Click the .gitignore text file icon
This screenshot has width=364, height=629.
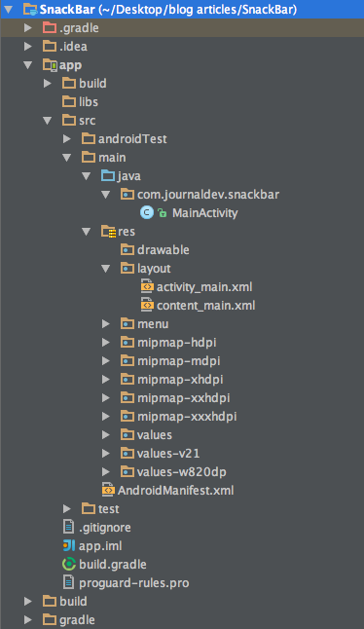[68, 527]
